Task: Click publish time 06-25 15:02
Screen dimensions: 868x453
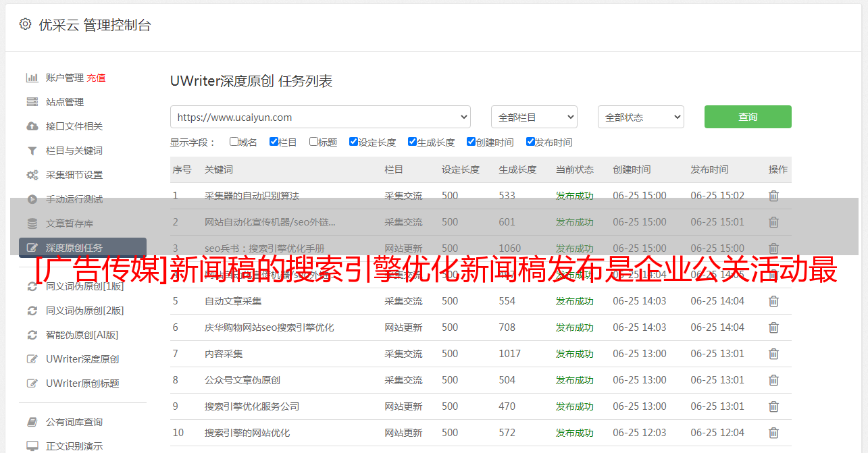Action: tap(717, 196)
